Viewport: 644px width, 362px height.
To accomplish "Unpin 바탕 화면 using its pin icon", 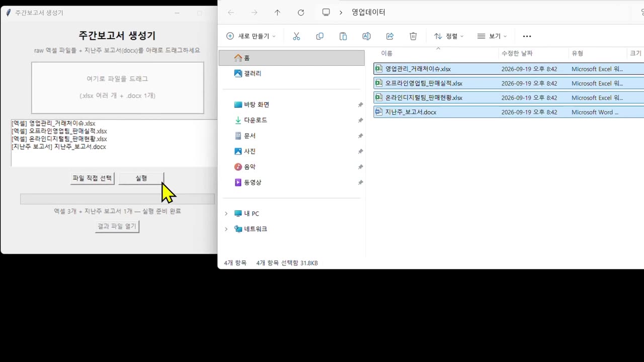I will (x=360, y=105).
